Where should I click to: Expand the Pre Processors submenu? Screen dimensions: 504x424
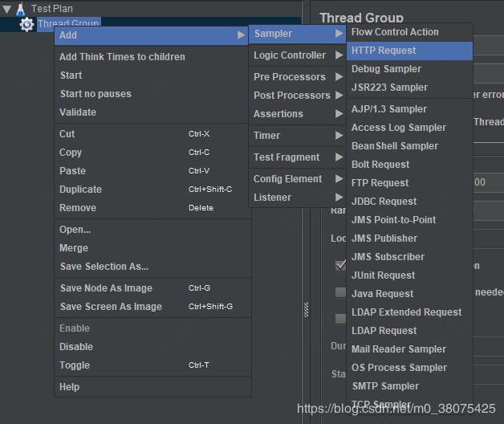tap(297, 77)
